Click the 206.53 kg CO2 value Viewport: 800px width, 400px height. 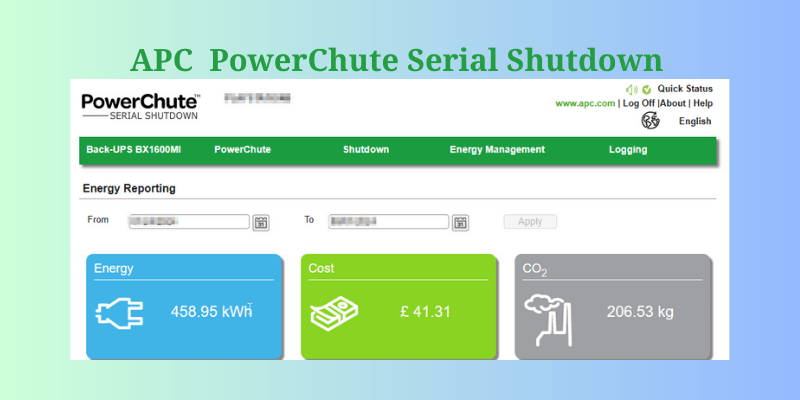[640, 312]
